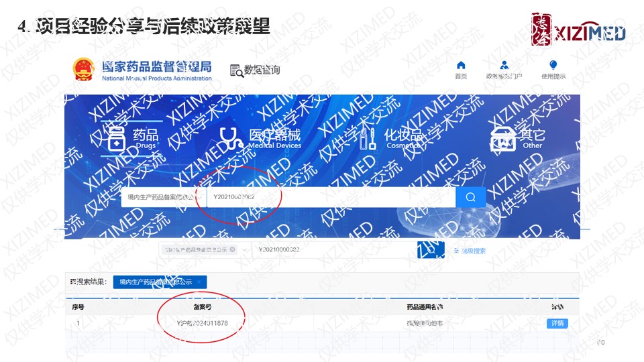644x362 pixels.
Task: Open the 政务服务门户 portal icon
Action: pyautogui.click(x=504, y=65)
